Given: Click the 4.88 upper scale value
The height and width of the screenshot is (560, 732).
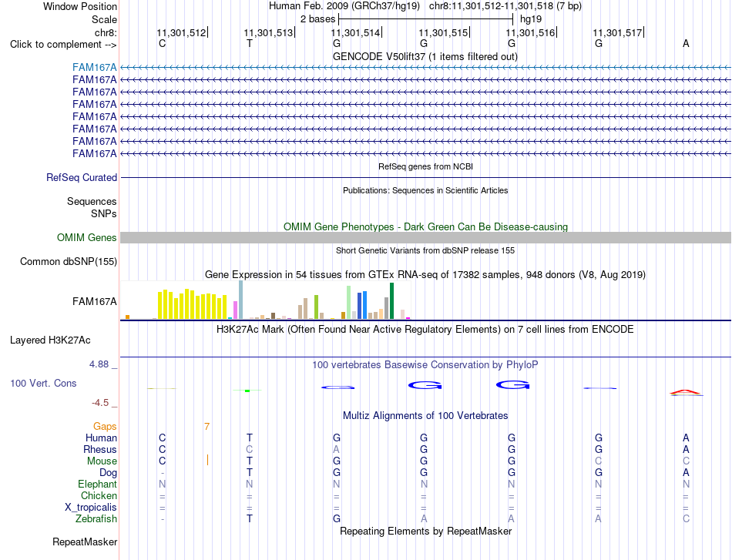Looking at the screenshot, I should click(x=99, y=364).
